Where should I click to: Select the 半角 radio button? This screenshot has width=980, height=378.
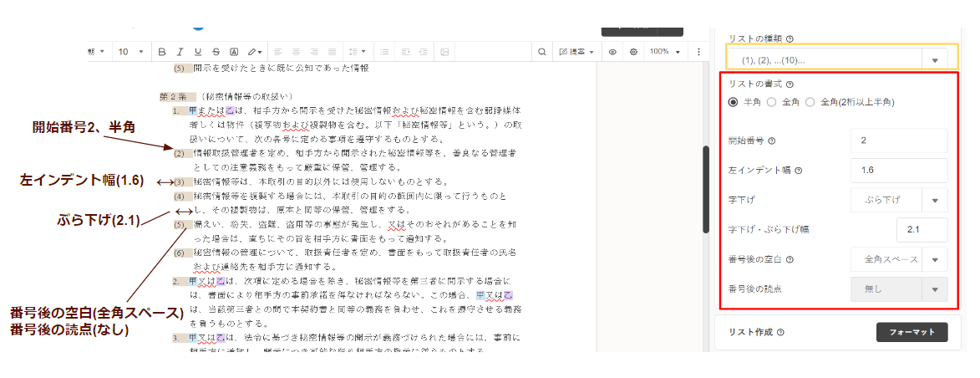(734, 102)
